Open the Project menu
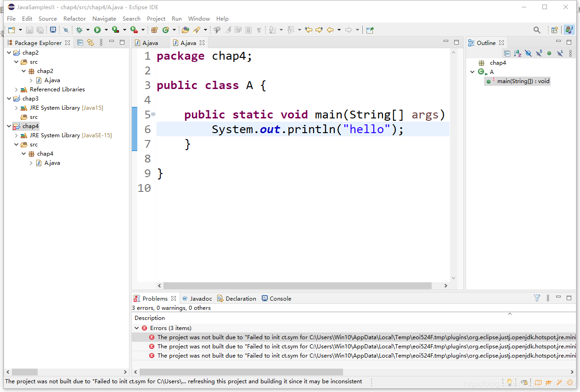Screen dimensions: 580x392 [x=156, y=19]
